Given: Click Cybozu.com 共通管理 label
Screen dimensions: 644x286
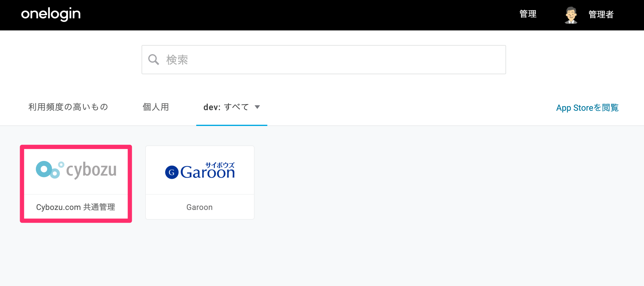Looking at the screenshot, I should click(76, 207).
